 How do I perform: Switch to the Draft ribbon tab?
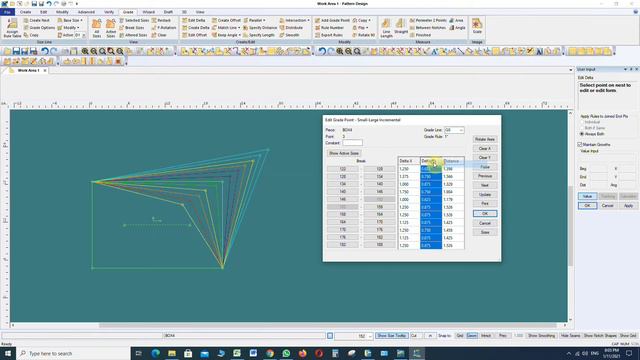[168, 12]
